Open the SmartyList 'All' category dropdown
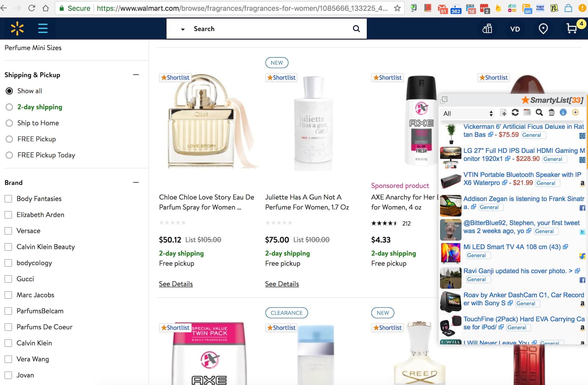The height and width of the screenshot is (385, 588). click(467, 114)
